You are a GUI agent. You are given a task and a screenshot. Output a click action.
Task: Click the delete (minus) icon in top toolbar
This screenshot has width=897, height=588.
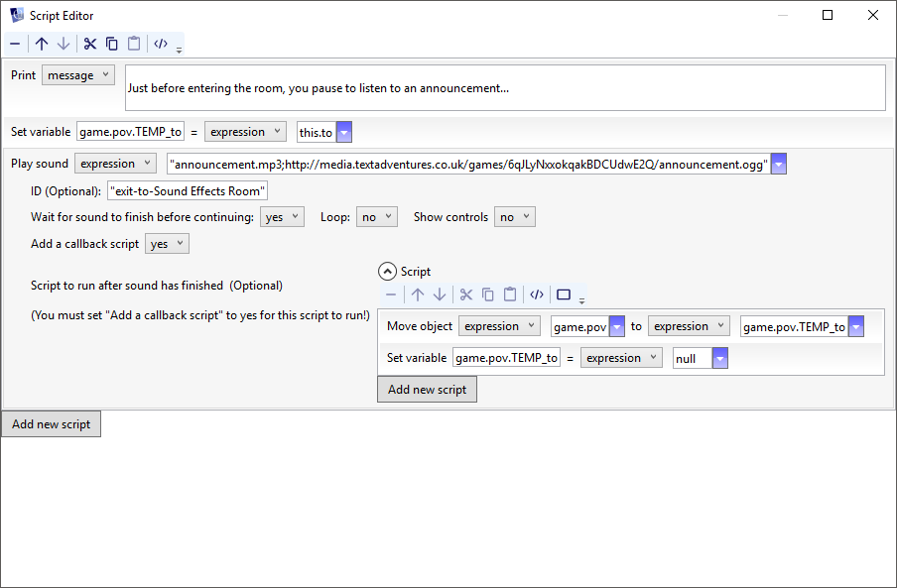point(15,44)
